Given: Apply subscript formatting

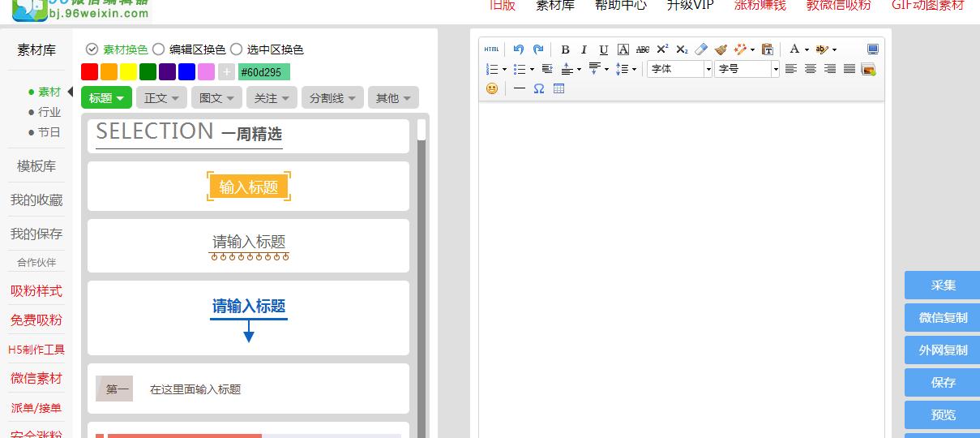Looking at the screenshot, I should point(682,49).
